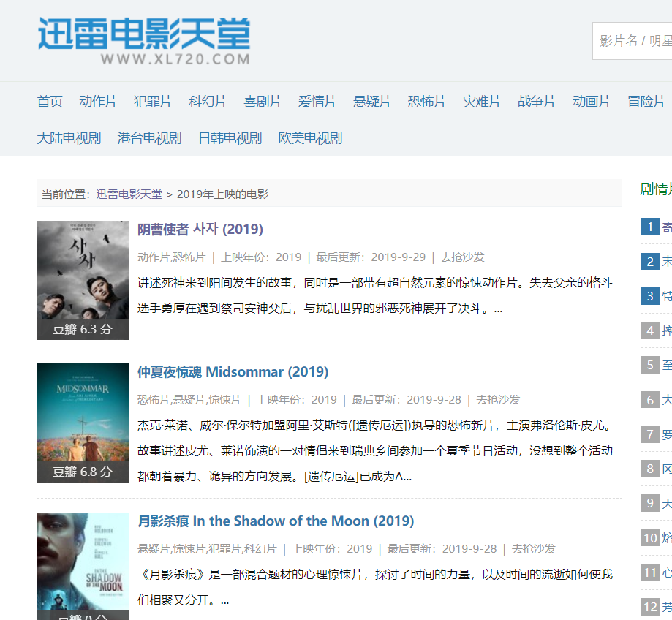Open the Midsommar poster thumbnail

click(83, 423)
